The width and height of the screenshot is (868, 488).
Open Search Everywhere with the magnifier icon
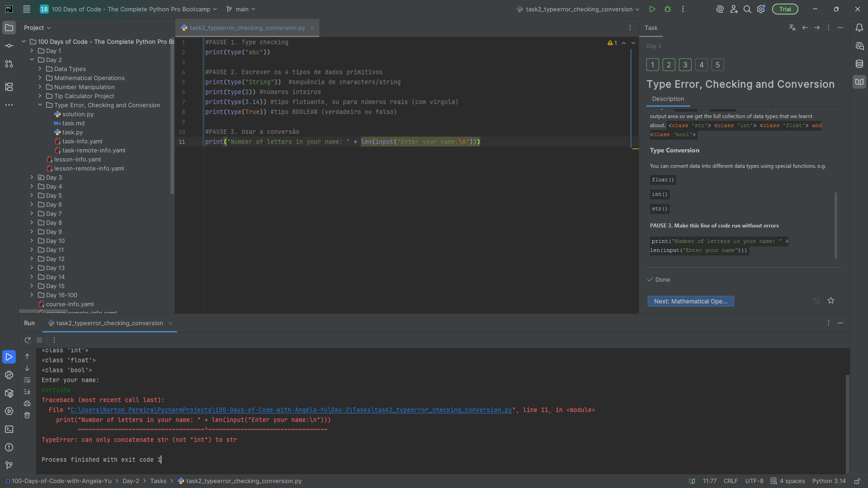click(747, 9)
